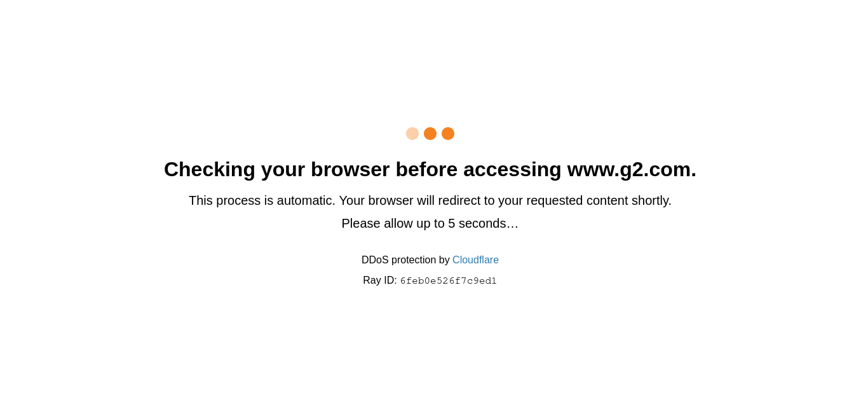Click the '5 seconds…' text
This screenshot has width=868, height=416.
(x=483, y=224)
